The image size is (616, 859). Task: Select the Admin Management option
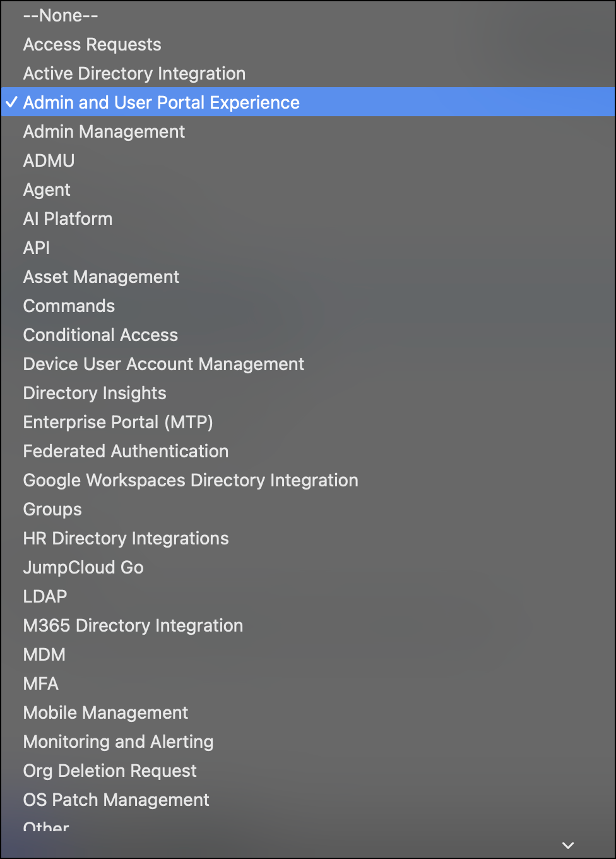point(104,131)
